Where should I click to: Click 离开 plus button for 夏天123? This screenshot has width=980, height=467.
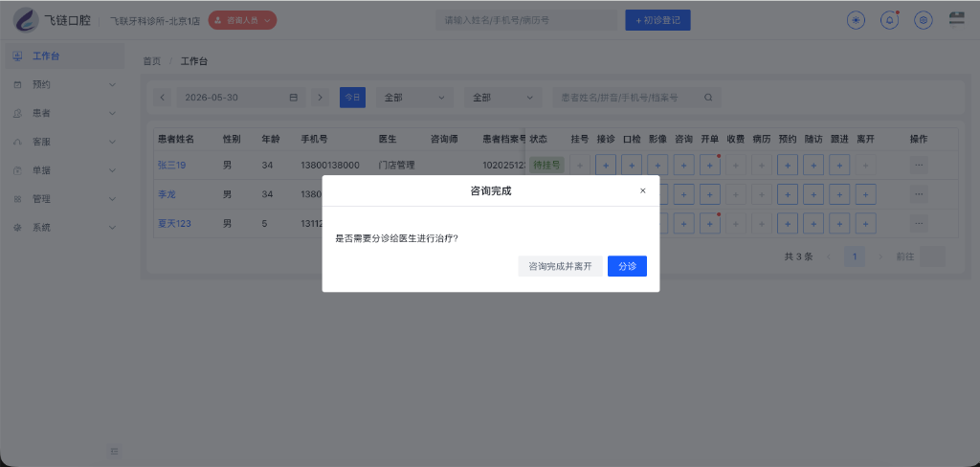865,223
